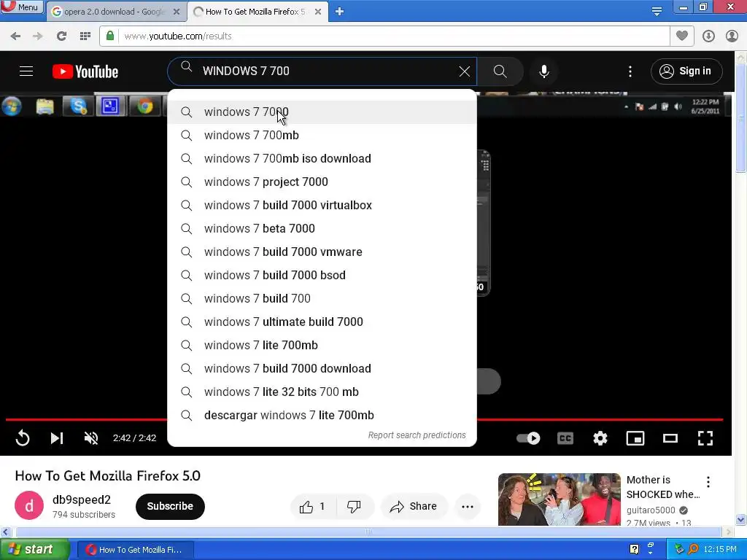The image size is (747, 560).
Task: Enter full screen video
Action: (705, 438)
